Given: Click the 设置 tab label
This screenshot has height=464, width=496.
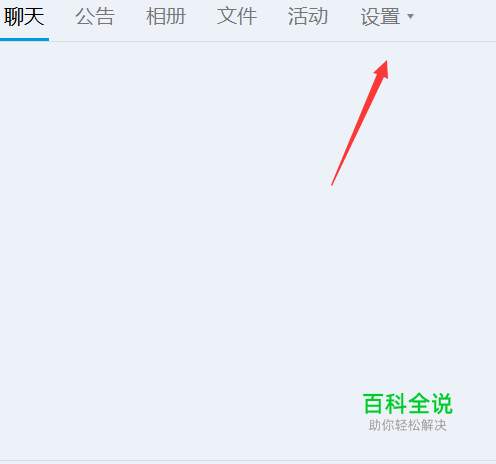Looking at the screenshot, I should [380, 17].
